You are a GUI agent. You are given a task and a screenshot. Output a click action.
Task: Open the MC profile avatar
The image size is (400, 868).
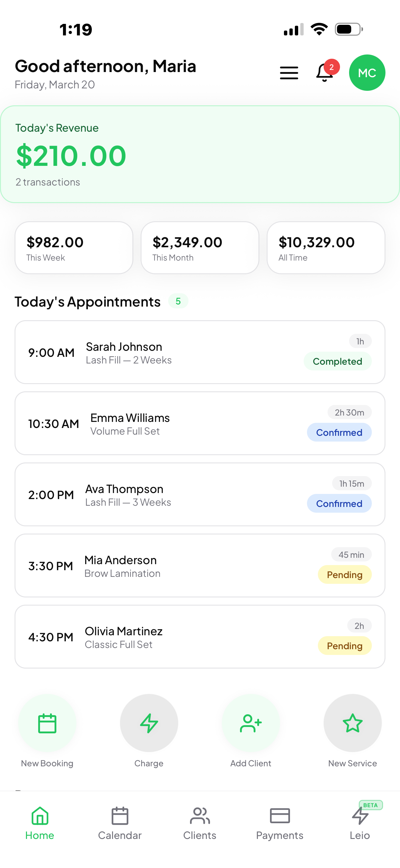click(367, 73)
